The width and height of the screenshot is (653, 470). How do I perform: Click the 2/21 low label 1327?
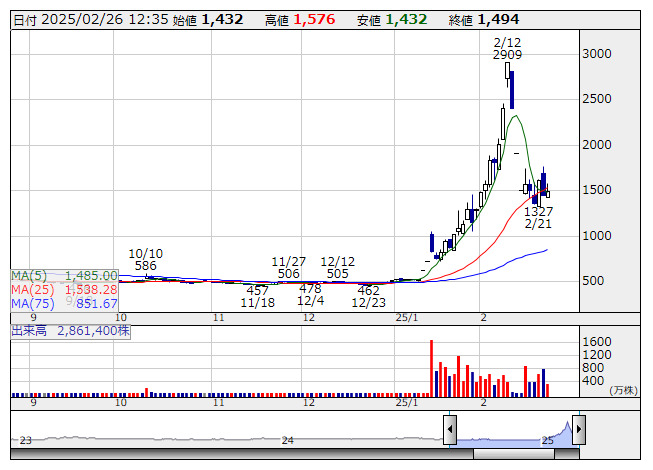tap(538, 211)
